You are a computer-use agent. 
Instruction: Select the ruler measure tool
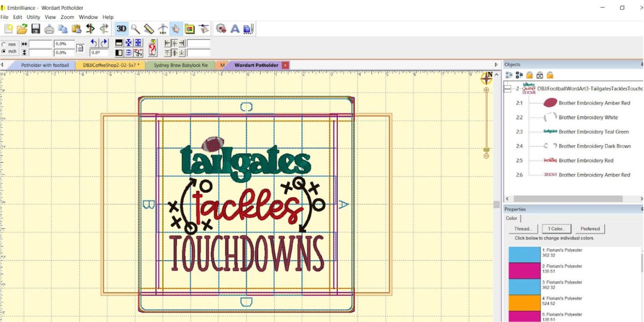[149, 29]
